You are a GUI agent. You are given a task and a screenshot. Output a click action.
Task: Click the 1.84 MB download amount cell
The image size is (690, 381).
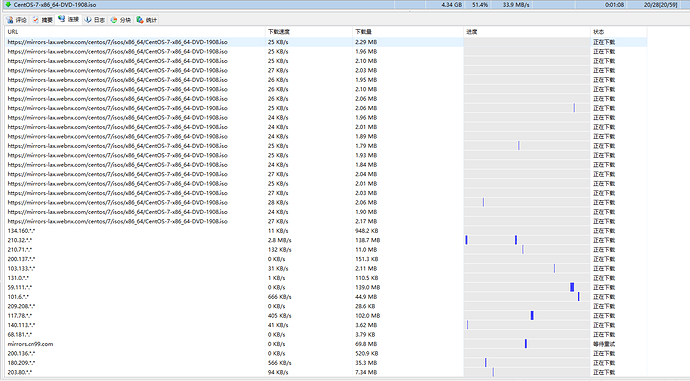point(366,165)
